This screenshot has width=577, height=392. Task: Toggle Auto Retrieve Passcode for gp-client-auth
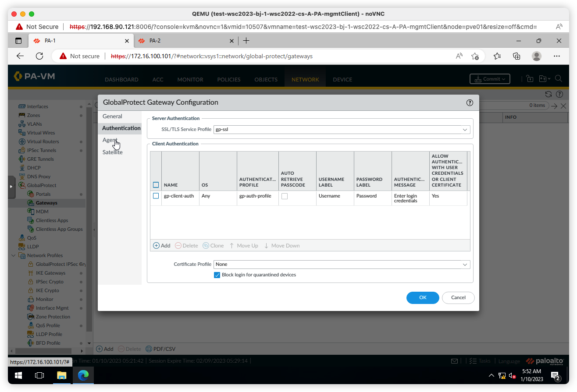pos(285,196)
